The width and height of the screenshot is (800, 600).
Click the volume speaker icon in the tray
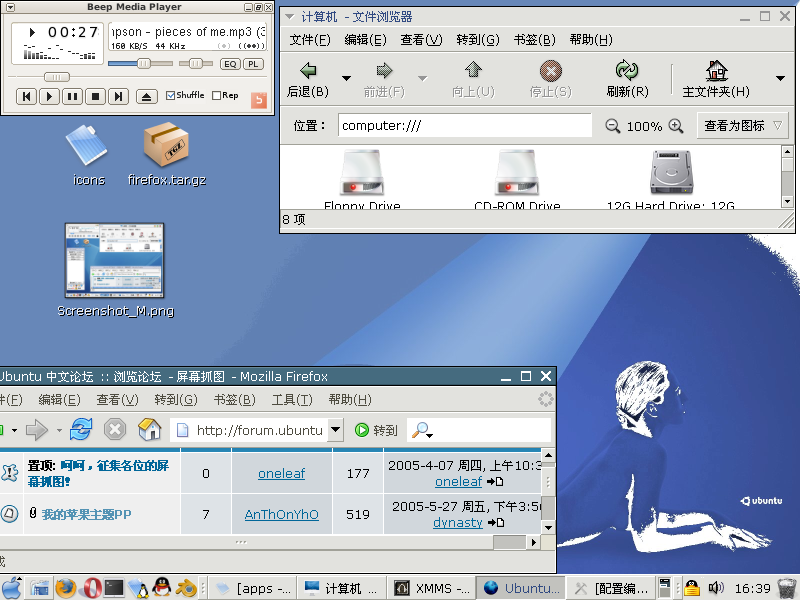[716, 588]
